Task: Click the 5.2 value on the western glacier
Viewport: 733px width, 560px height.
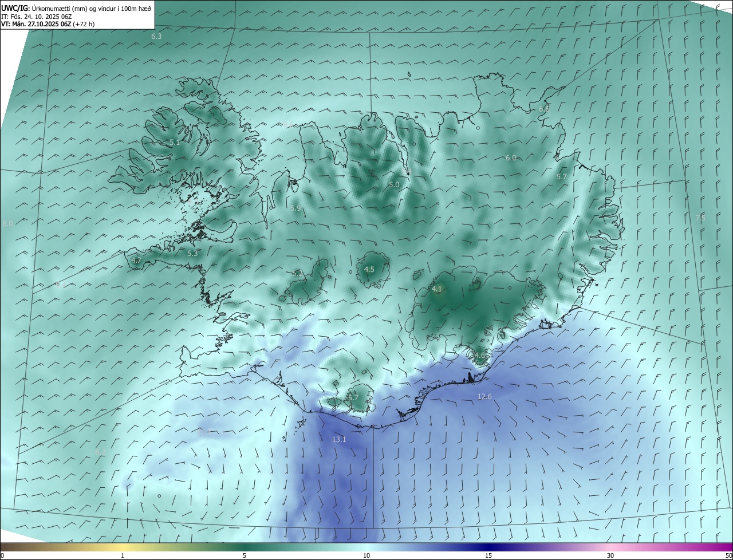Action: (297, 274)
